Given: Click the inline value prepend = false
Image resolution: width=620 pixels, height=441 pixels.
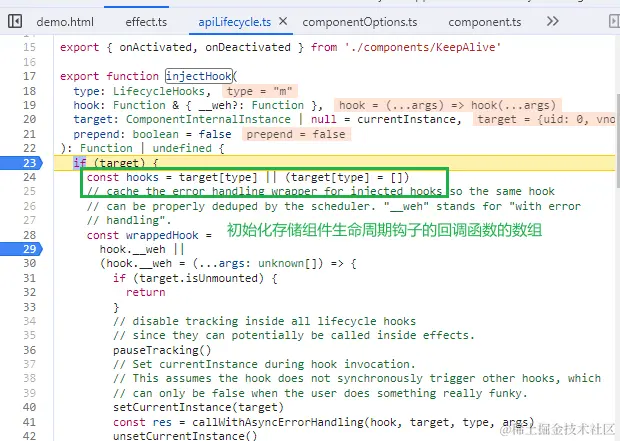Looking at the screenshot, I should [x=296, y=134].
